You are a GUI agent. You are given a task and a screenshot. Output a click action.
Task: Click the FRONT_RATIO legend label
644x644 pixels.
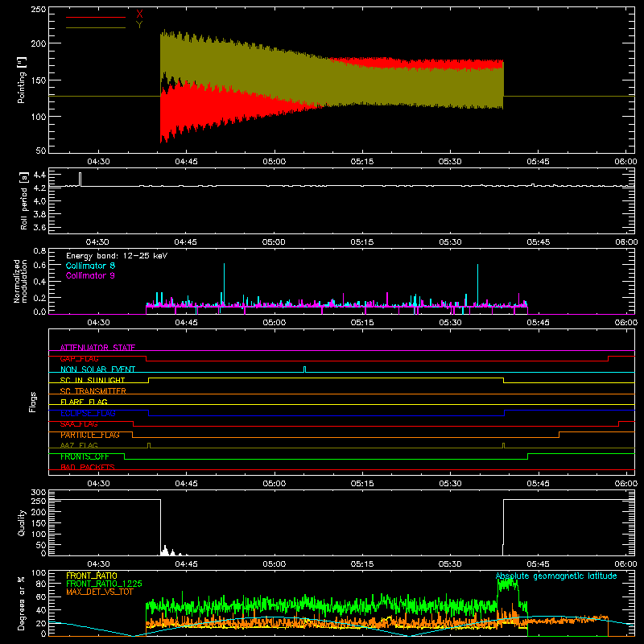pos(92,576)
